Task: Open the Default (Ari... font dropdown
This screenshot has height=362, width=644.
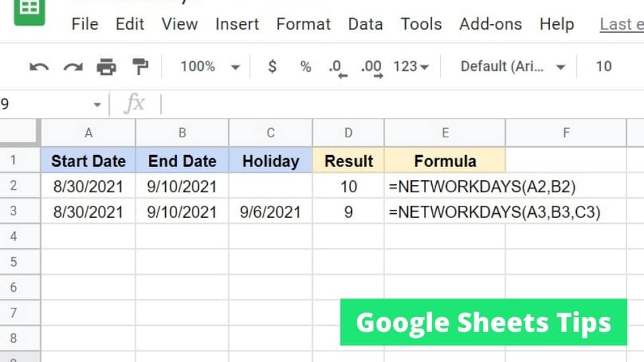Action: tap(513, 66)
